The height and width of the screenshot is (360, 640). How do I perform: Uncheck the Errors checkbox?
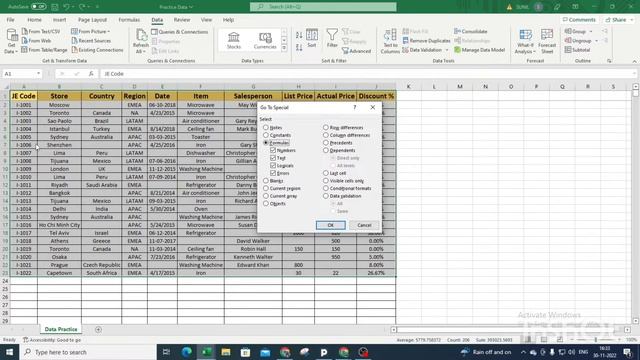point(273,173)
